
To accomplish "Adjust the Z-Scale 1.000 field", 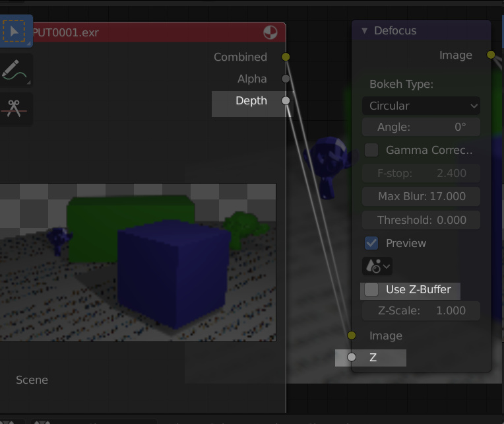I will pos(421,310).
